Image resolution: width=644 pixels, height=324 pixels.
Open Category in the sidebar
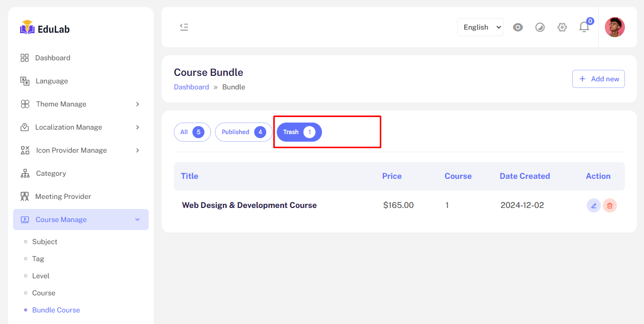point(51,173)
